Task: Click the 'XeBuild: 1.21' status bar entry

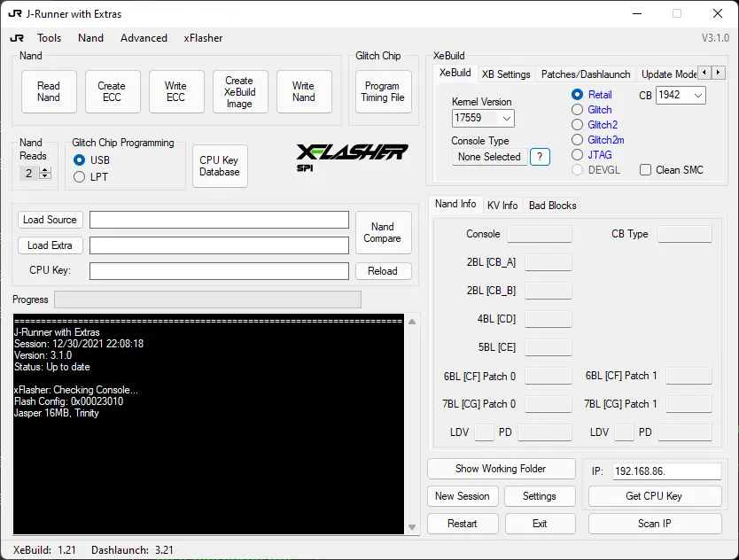Action: pyautogui.click(x=44, y=550)
